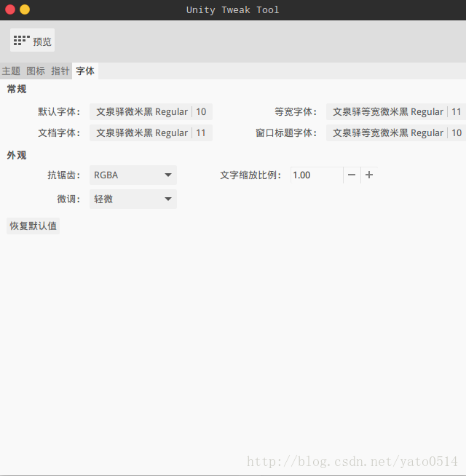Expand the 抗锯齿 RGBA dropdown
This screenshot has height=476, width=466.
coord(133,175)
